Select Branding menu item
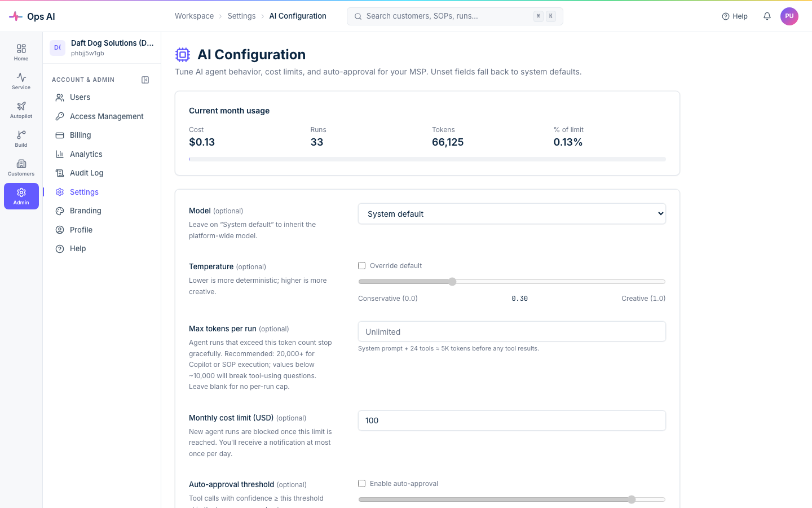 (x=101, y=211)
